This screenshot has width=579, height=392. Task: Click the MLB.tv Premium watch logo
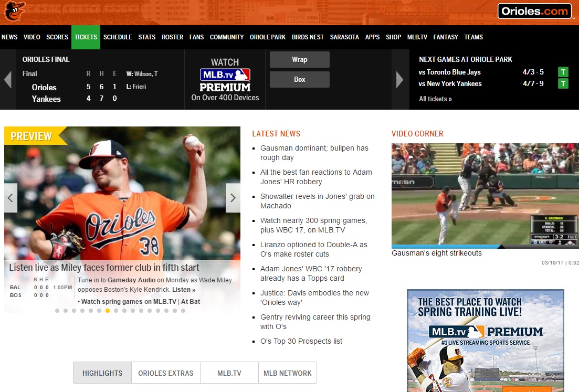coord(225,80)
